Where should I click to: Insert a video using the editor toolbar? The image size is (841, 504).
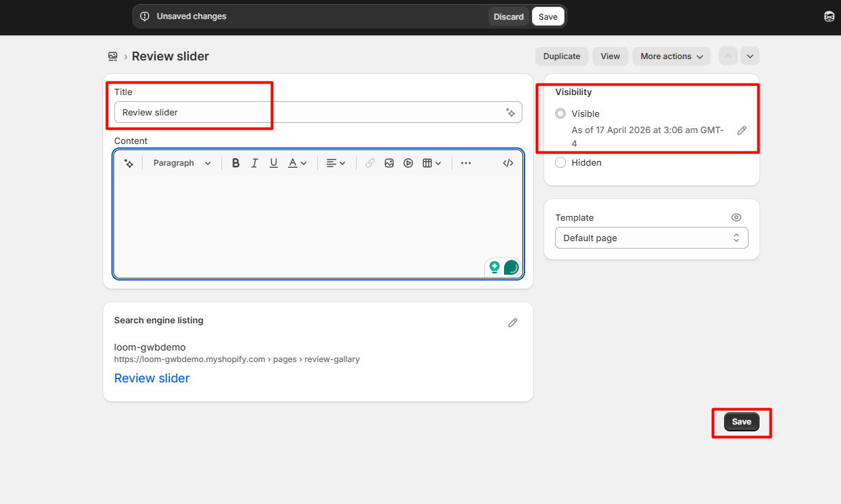(x=408, y=163)
